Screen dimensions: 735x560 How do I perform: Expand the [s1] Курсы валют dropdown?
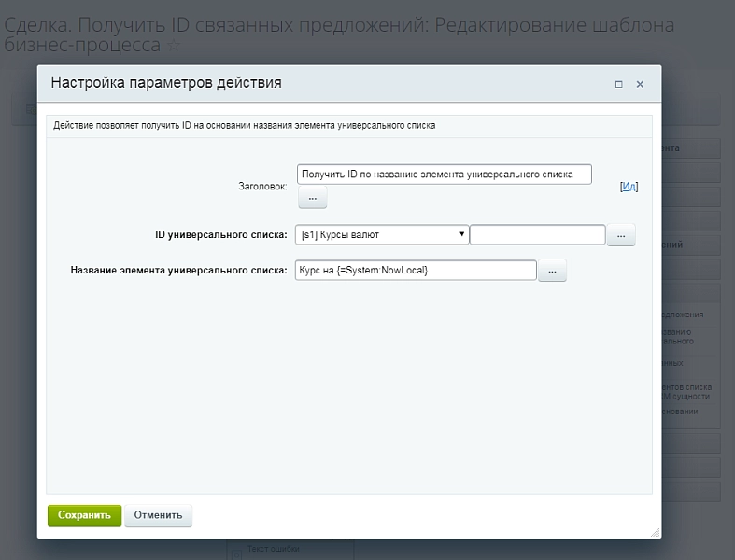(382, 235)
